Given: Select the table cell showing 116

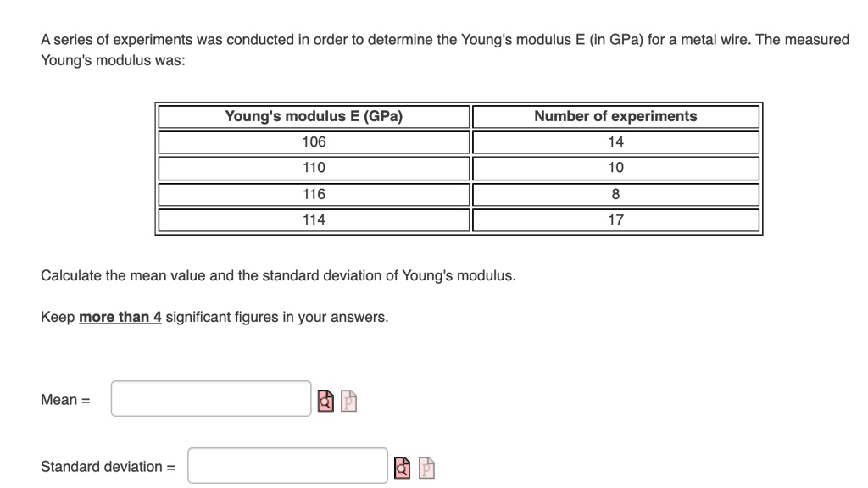Looking at the screenshot, I should coord(314,194).
